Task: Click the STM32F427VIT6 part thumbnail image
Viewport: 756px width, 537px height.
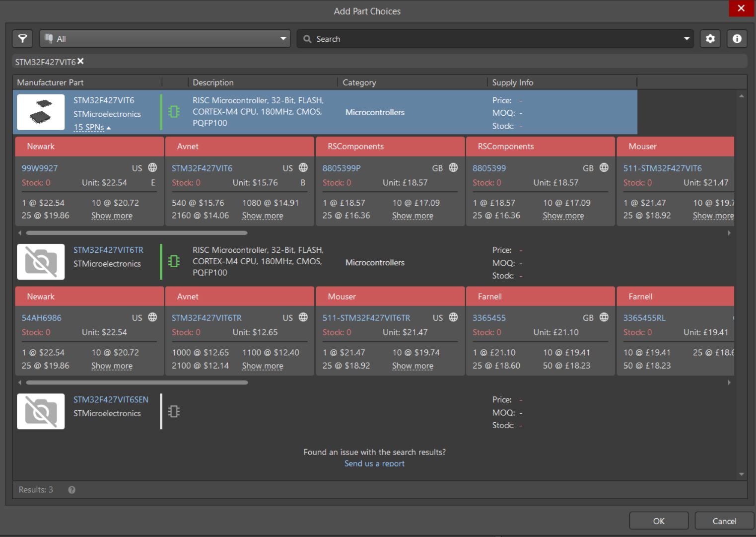Action: 41,111
